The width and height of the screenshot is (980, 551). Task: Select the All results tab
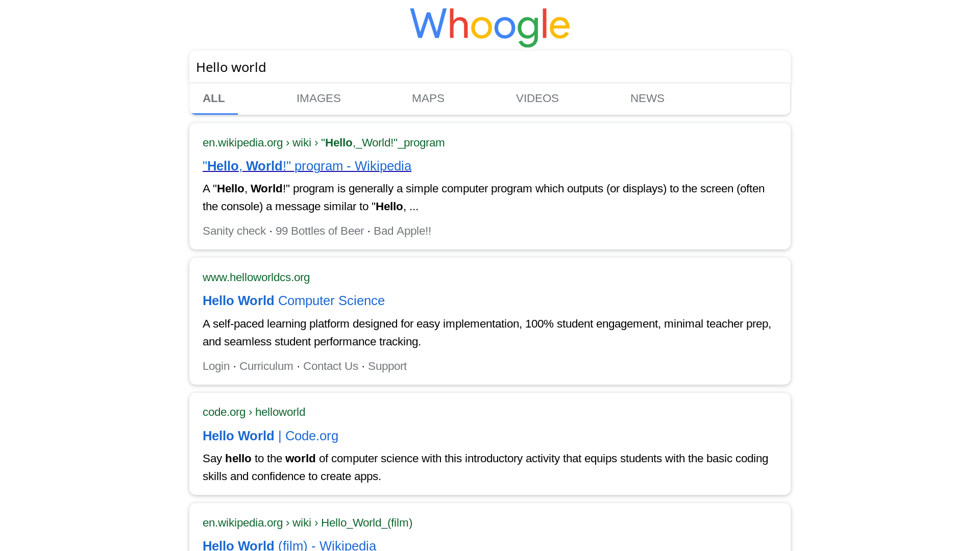click(214, 98)
